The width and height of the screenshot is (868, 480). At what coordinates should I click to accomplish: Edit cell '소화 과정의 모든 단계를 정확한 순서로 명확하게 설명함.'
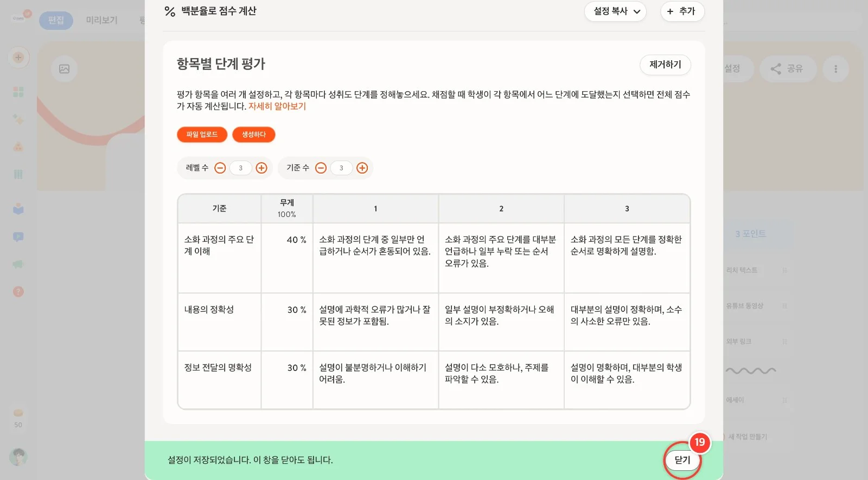(627, 258)
